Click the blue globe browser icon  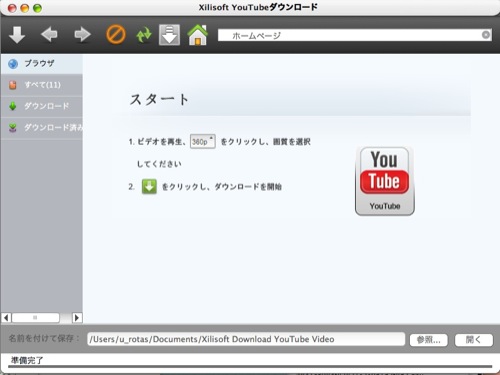(13, 64)
